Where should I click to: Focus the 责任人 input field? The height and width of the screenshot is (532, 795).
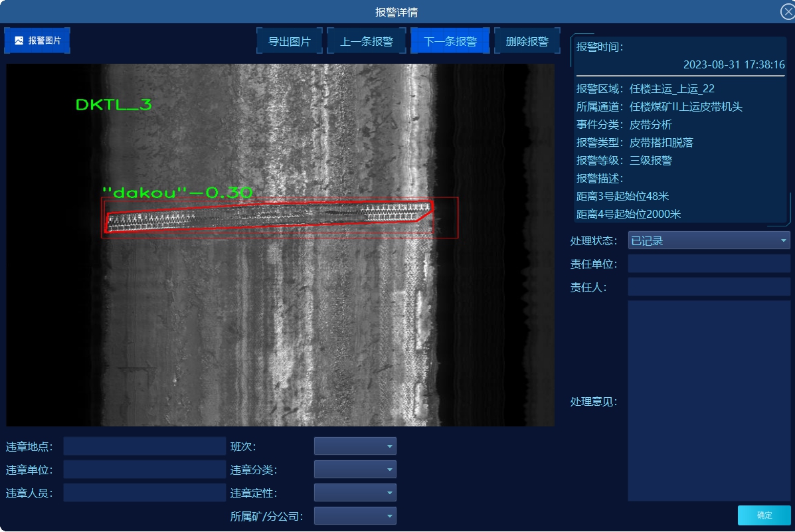pos(709,287)
